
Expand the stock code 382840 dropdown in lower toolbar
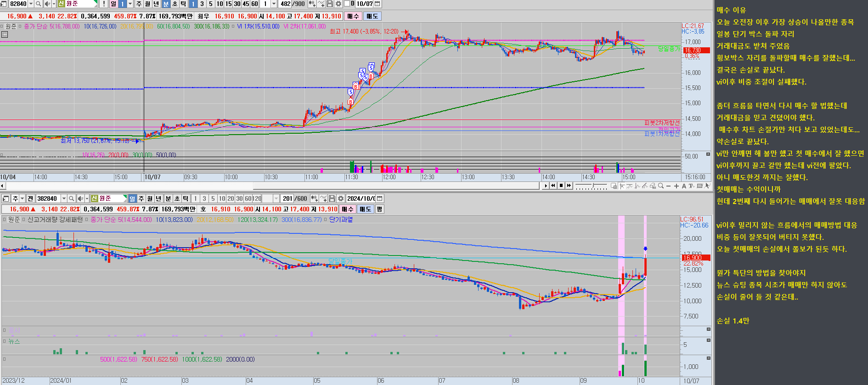click(64, 198)
